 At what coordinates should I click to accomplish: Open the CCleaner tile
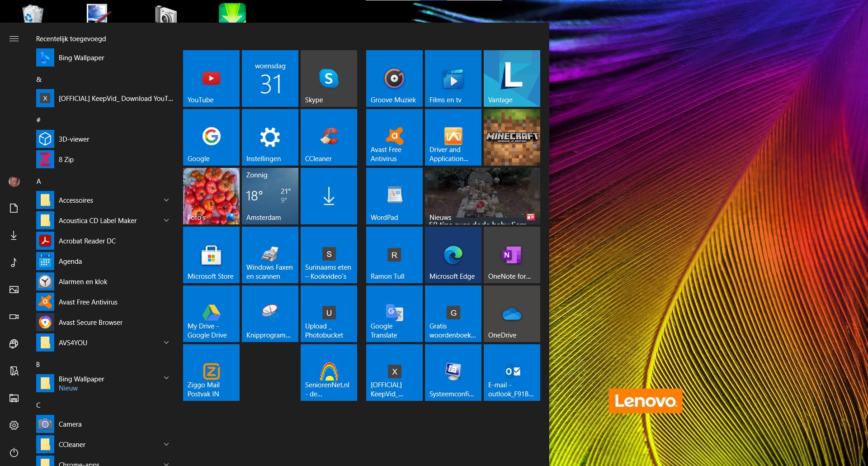[x=329, y=137]
